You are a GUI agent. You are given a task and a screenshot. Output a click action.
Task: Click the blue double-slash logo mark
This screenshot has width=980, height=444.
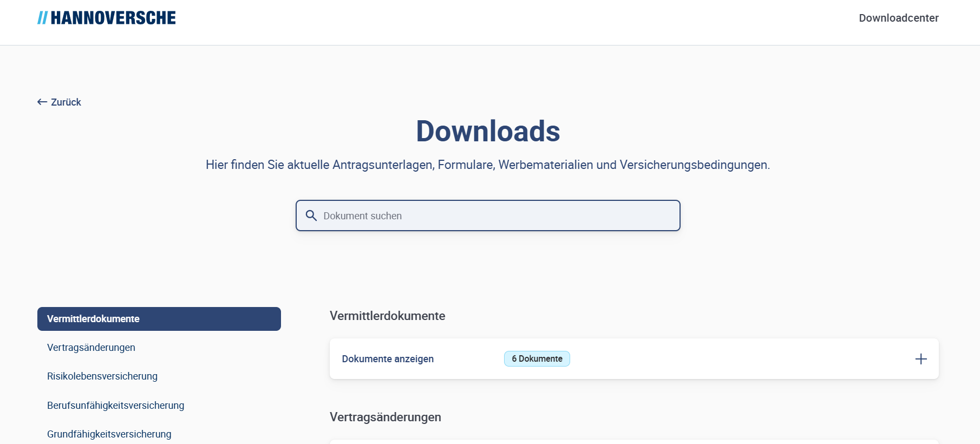(x=42, y=18)
